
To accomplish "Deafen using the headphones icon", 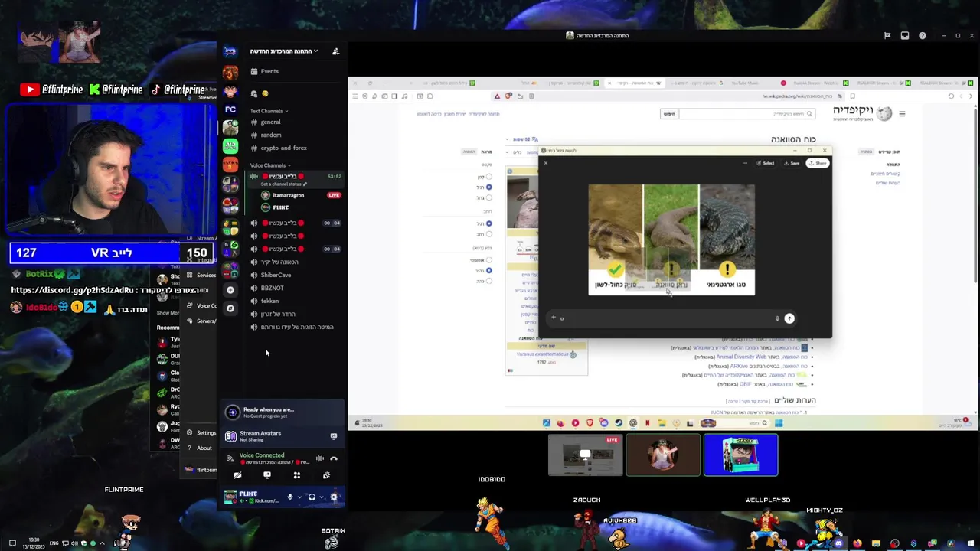I will [312, 497].
